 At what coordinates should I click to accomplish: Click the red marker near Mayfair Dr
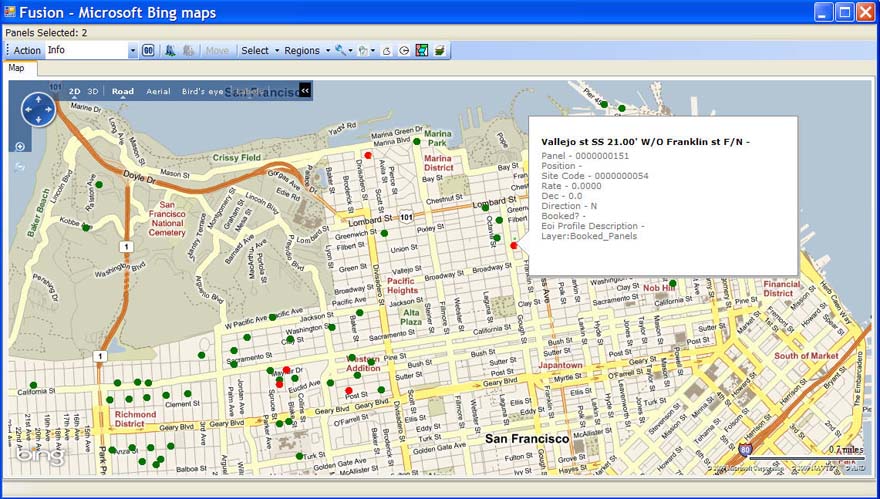(286, 369)
